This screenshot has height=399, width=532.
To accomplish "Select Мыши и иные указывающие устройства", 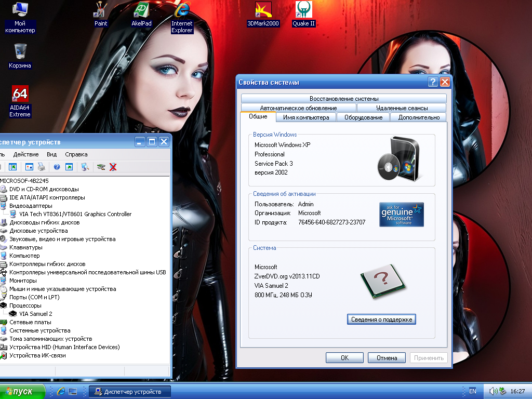I will 63,289.
